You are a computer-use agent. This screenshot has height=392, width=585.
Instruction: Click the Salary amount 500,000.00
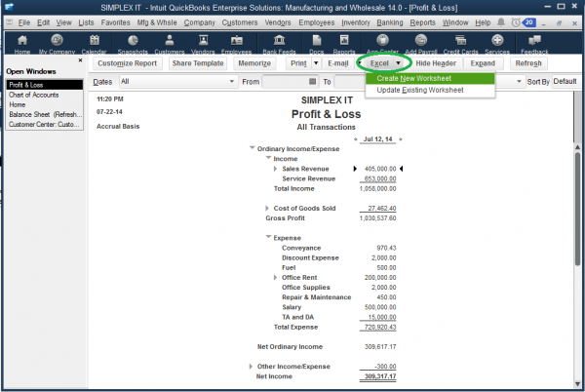[x=380, y=307]
